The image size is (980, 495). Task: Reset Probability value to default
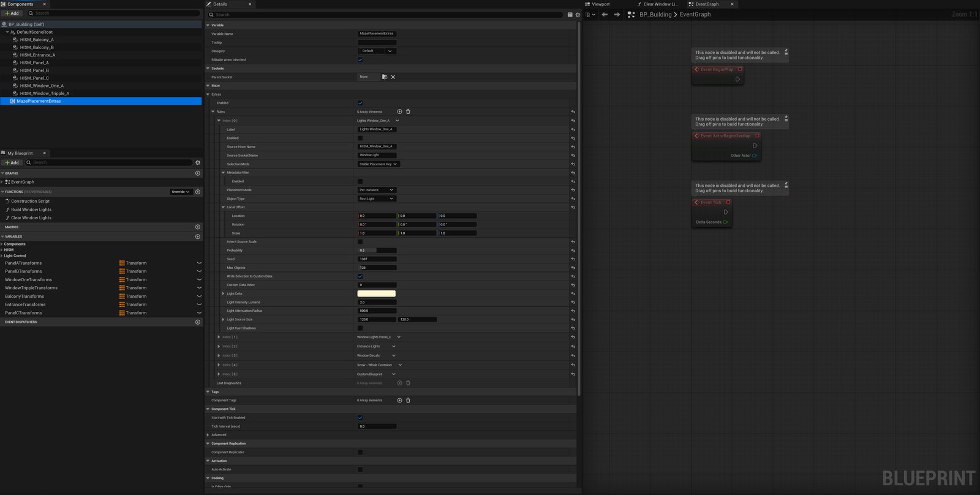pos(573,251)
